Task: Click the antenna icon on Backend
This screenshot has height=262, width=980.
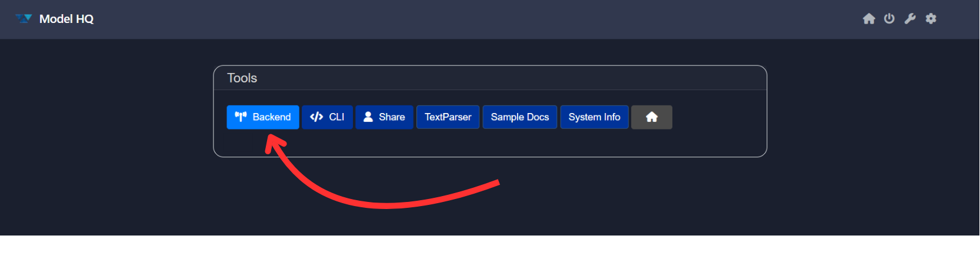Action: [x=241, y=117]
